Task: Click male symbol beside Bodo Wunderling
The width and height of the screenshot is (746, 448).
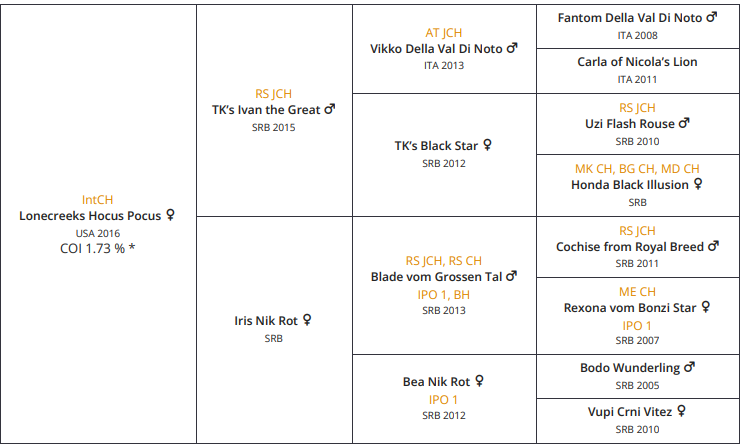Action: tap(688, 368)
